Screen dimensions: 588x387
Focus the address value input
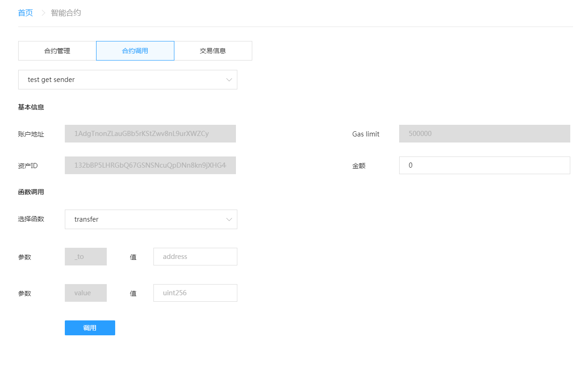click(195, 257)
